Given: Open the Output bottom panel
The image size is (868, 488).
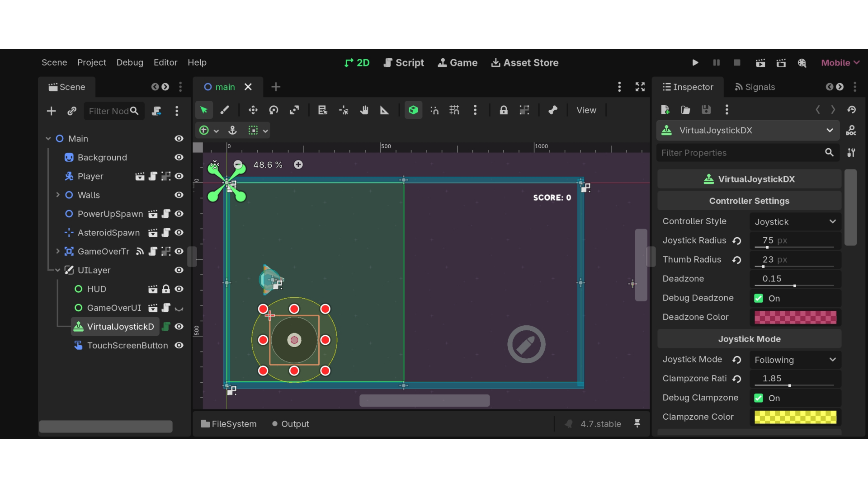Looking at the screenshot, I should click(x=290, y=424).
